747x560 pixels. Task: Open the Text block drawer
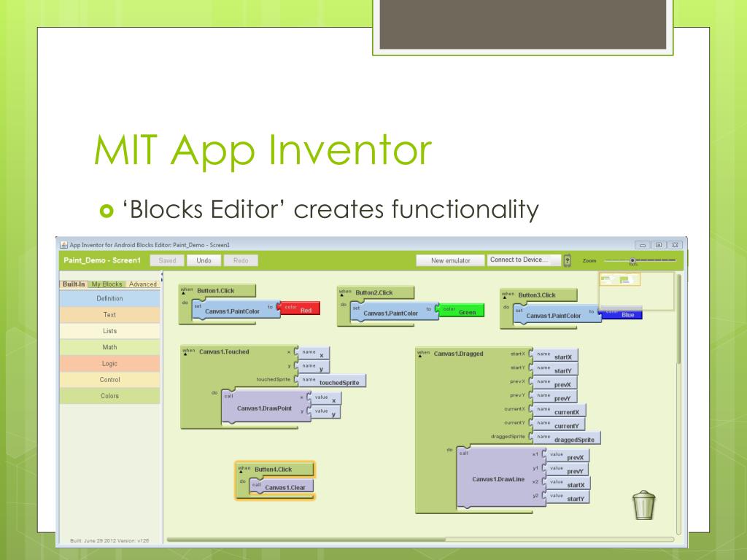tap(109, 315)
